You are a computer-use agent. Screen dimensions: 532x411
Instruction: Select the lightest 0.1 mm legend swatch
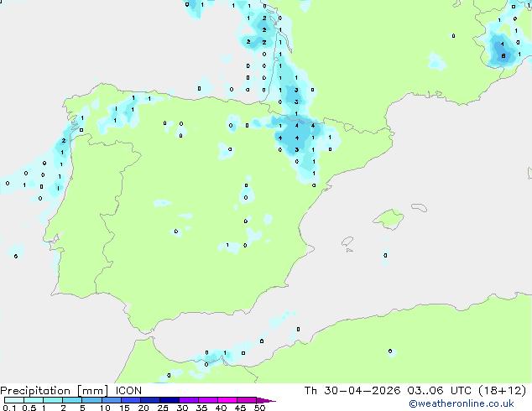(14, 400)
